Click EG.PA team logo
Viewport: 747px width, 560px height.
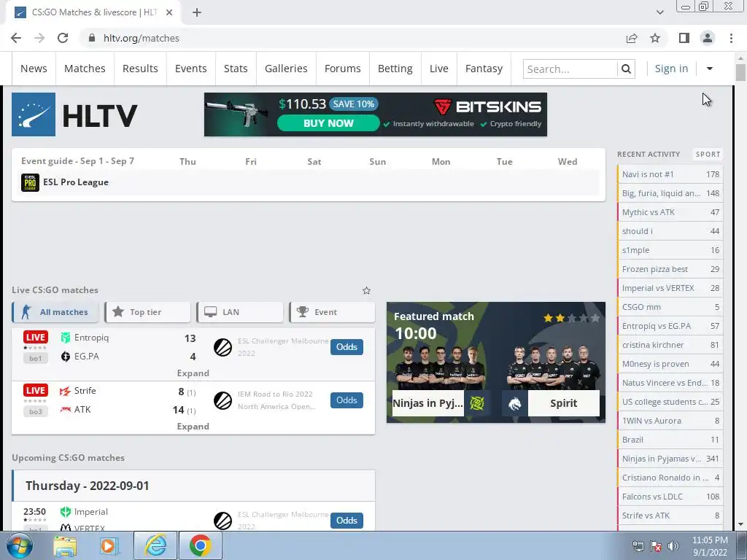[x=65, y=357]
